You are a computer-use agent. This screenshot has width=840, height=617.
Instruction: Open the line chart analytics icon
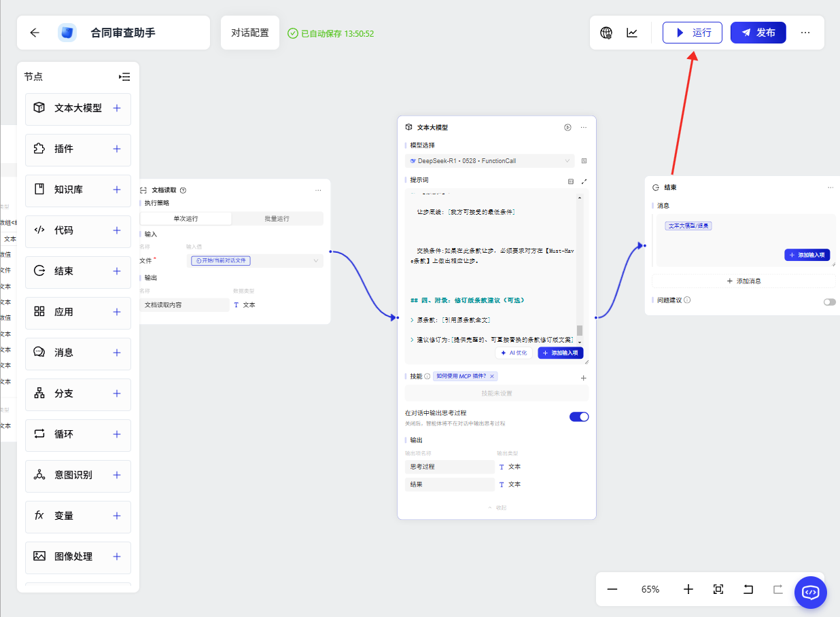(632, 33)
